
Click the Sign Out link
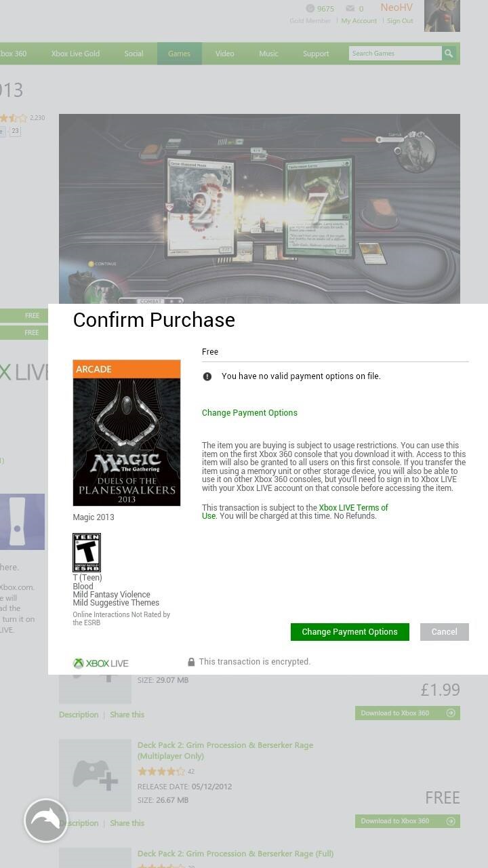(400, 21)
